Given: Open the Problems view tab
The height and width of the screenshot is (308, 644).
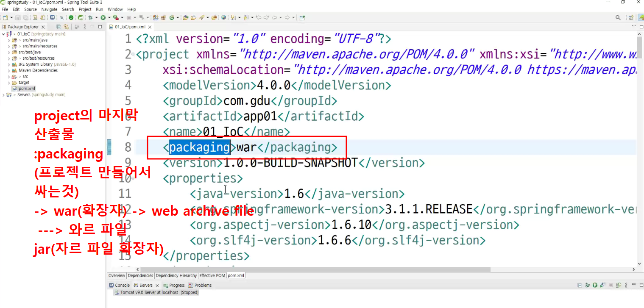Looking at the screenshot, I should point(200,286).
